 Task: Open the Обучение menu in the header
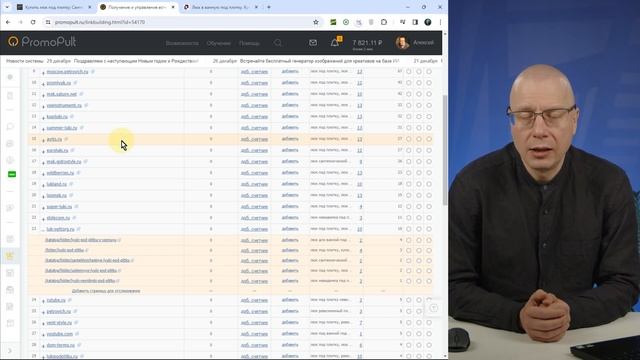[218, 43]
